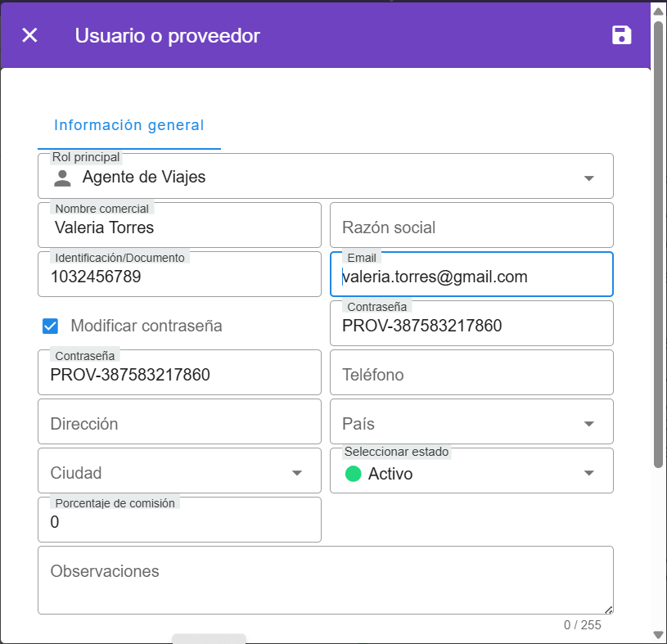
Task: Click the vertical scrollbar thumb
Action: pyautogui.click(x=658, y=245)
